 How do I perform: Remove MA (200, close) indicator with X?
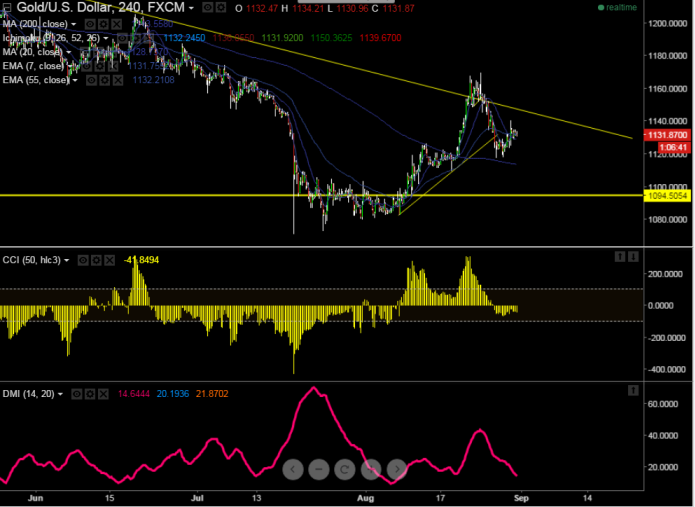(x=116, y=24)
